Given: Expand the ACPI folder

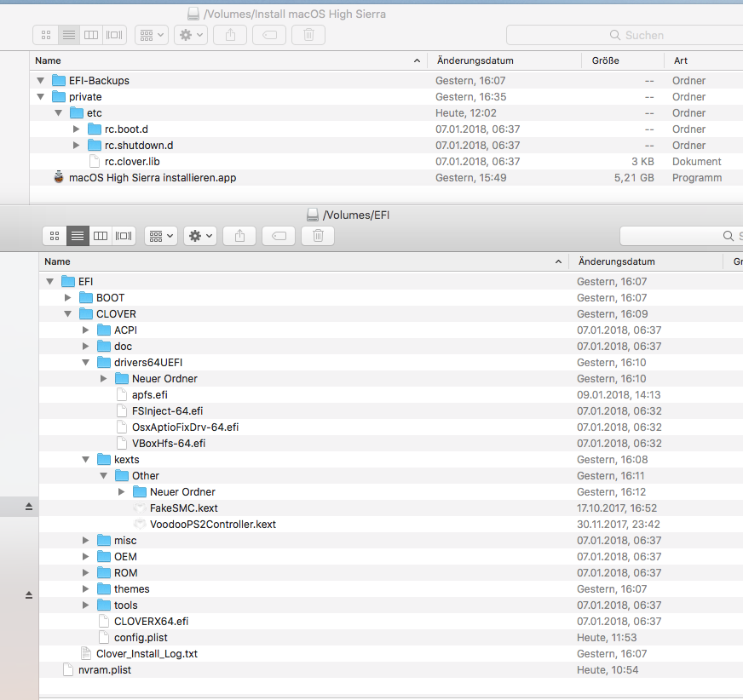Looking at the screenshot, I should pos(86,330).
